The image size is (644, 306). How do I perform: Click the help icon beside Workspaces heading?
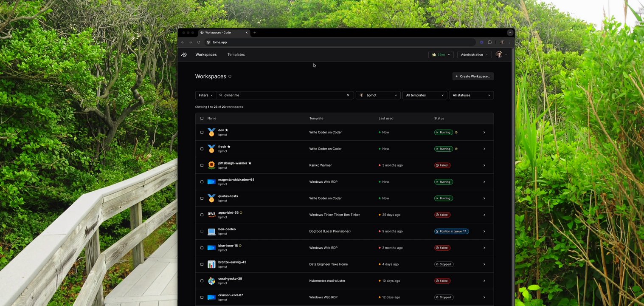tap(230, 76)
